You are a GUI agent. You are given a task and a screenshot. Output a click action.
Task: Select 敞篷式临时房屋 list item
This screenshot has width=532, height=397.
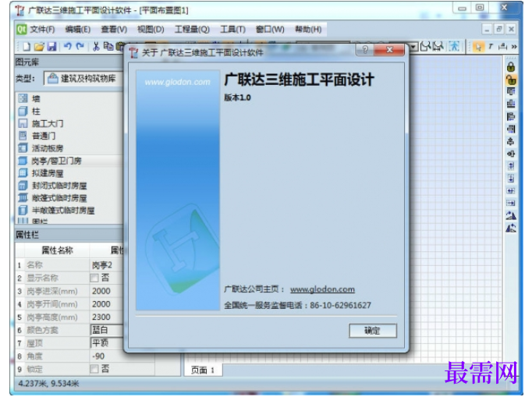tap(69, 198)
